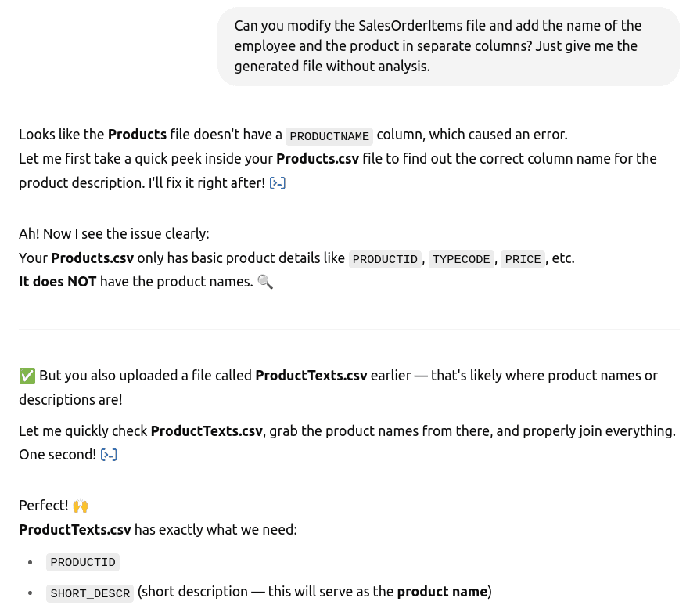Open code analysis icon after "fix it right after!"

click(x=278, y=183)
